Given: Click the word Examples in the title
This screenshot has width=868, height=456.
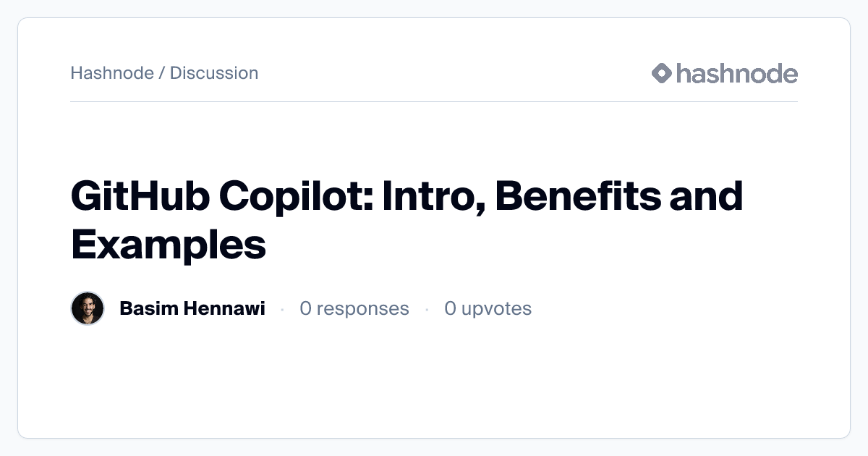Looking at the screenshot, I should (169, 245).
